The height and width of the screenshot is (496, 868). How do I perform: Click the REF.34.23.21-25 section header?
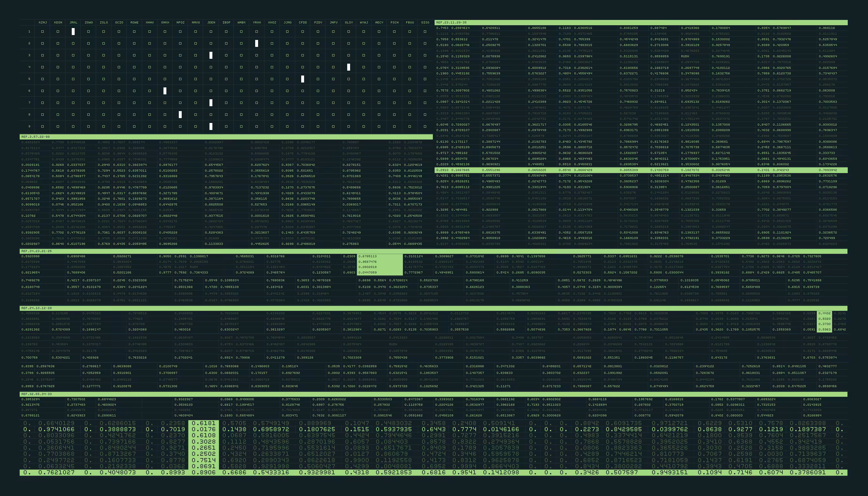pos(433,251)
